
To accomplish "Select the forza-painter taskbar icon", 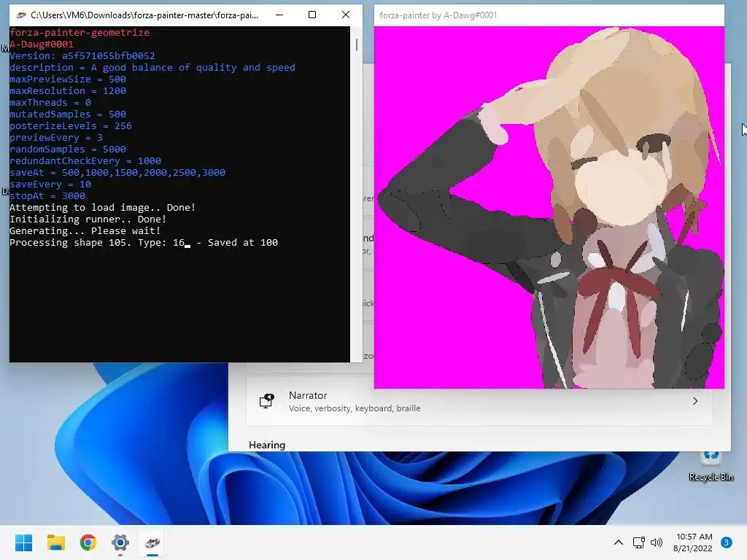I will 152,542.
